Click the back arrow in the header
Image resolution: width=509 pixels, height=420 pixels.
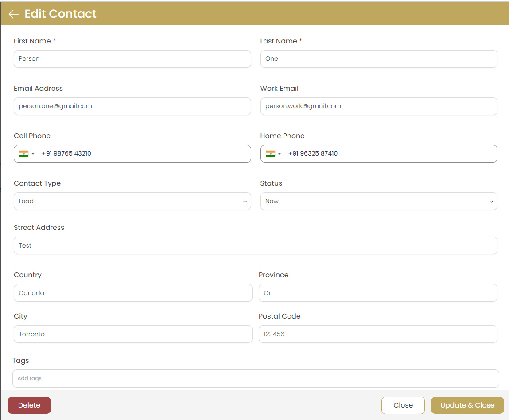[x=13, y=14]
